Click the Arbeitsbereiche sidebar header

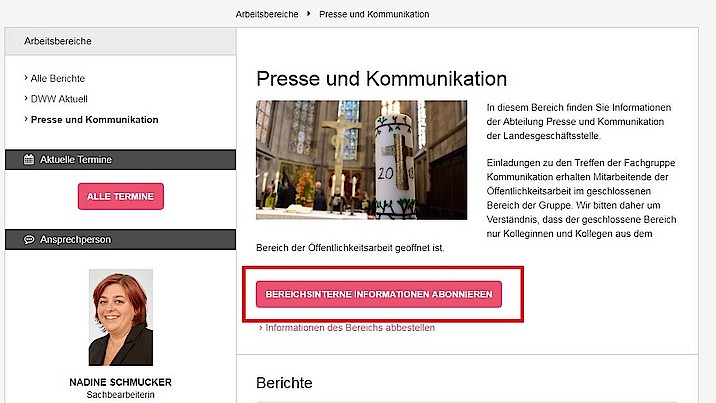(121, 41)
